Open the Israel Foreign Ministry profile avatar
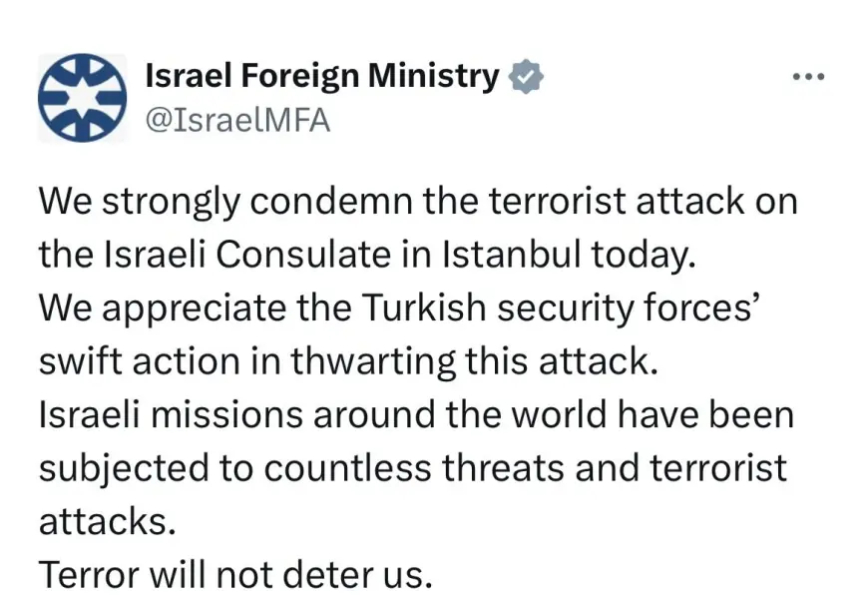Image resolution: width=868 pixels, height=607 pixels. point(82,98)
